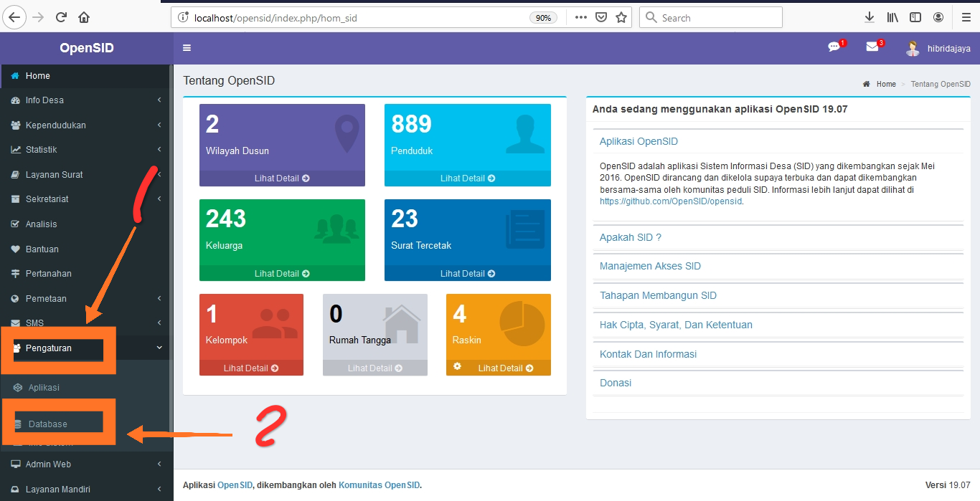Click the Komunitas OpenSID footer link

(x=379, y=485)
